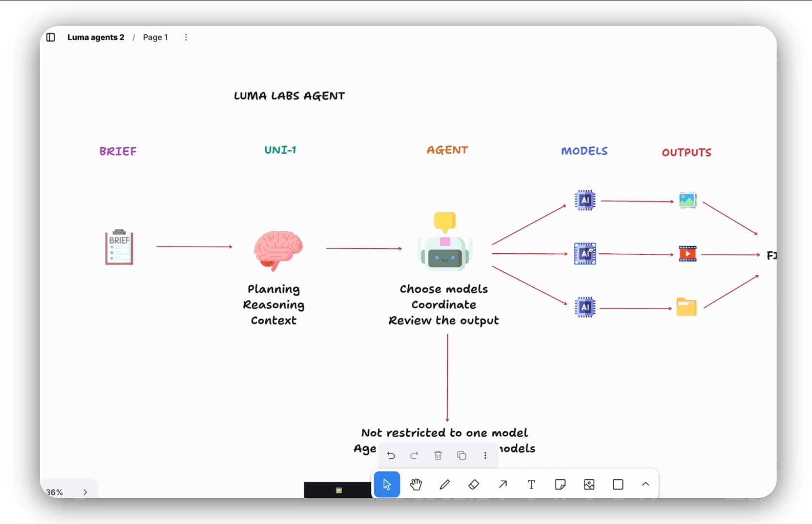The width and height of the screenshot is (812, 524).
Task: Select the middle AI chip image
Action: [x=585, y=254]
